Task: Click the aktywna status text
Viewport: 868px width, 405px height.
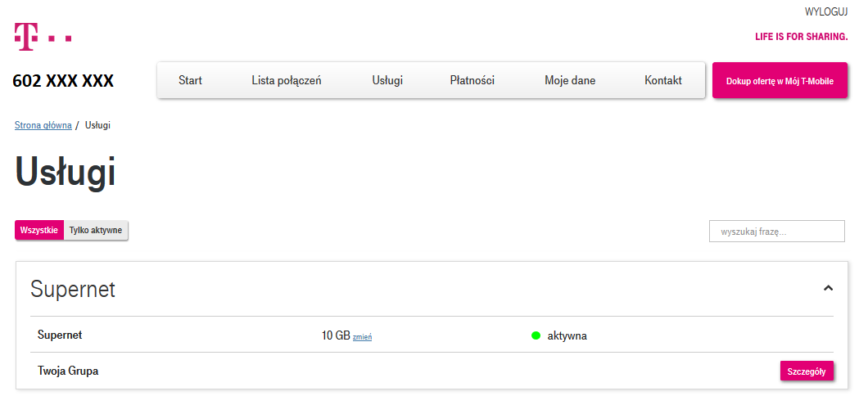Action: click(567, 335)
